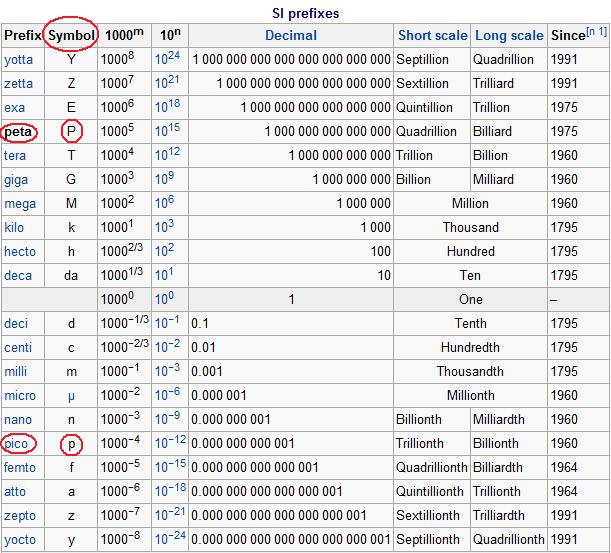
Task: Click the kilo prefix link
Action: 14,227
